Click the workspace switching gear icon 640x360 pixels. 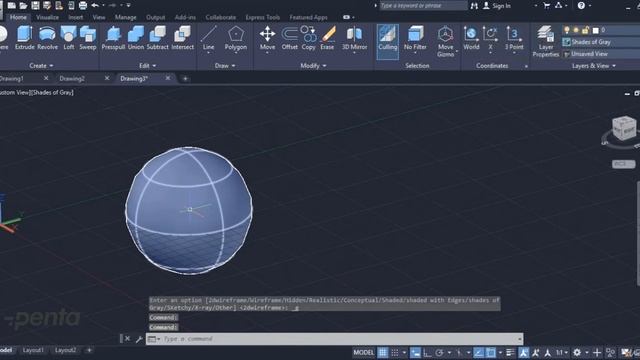coord(577,352)
